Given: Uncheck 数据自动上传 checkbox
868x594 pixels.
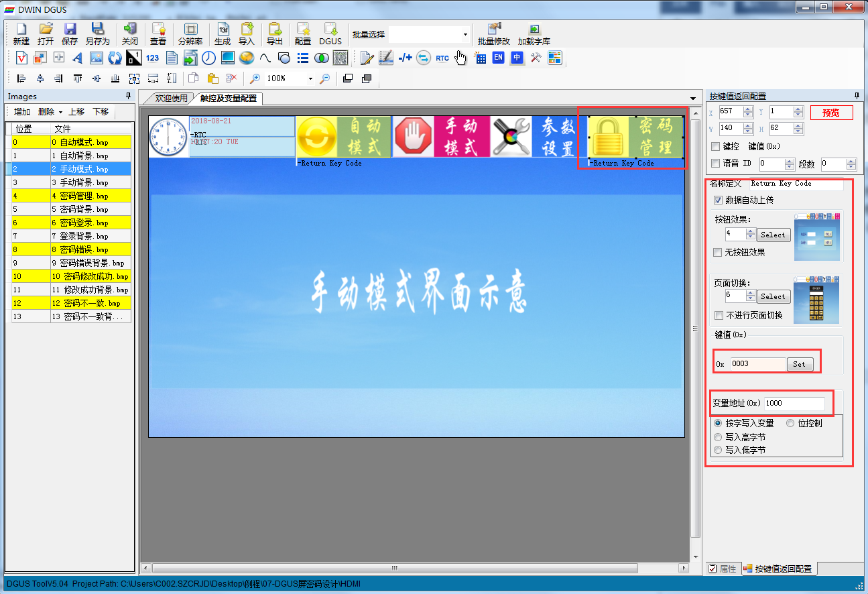Looking at the screenshot, I should coord(719,200).
